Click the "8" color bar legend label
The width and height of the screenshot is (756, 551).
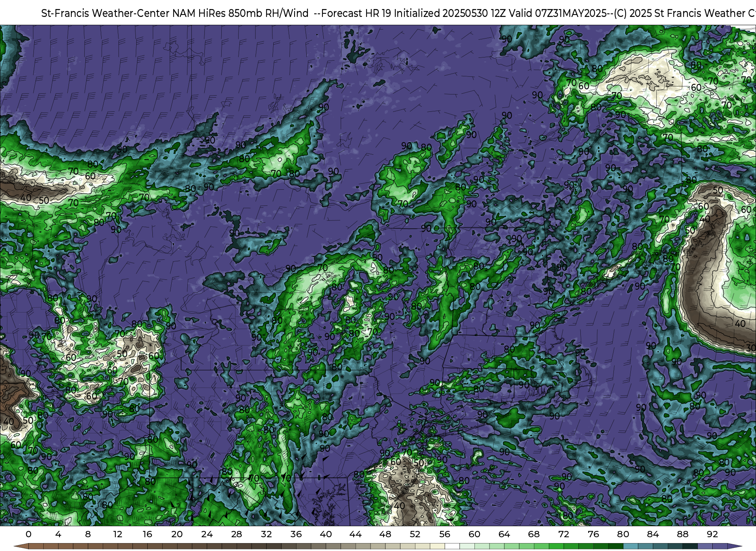tap(88, 534)
